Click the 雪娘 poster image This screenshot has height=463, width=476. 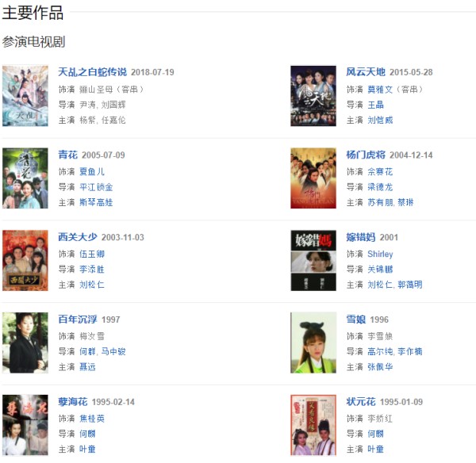(x=313, y=342)
